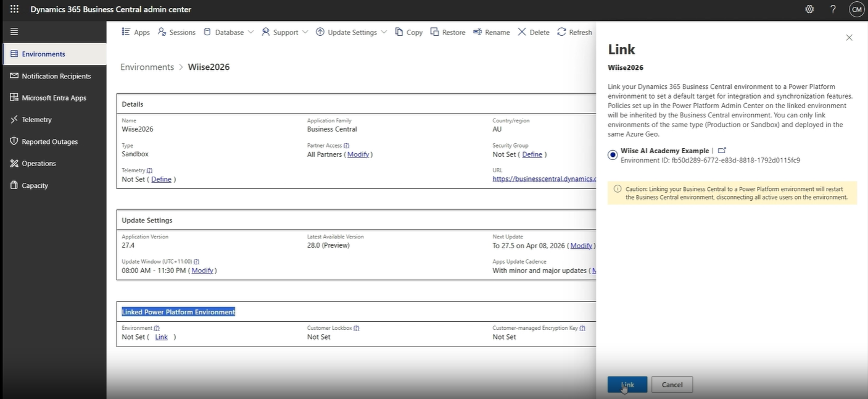The width and height of the screenshot is (868, 399).
Task: Confirm with the blue Link button
Action: click(x=627, y=384)
